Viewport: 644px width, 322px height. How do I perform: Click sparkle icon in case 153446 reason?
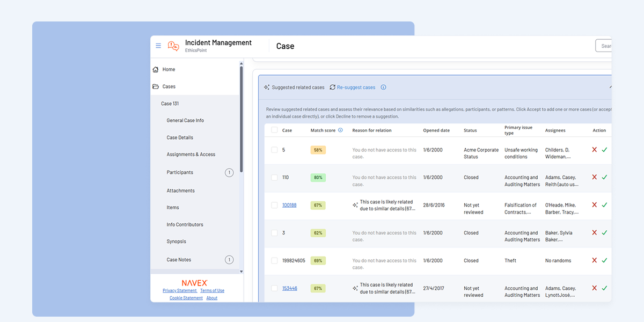[x=355, y=288]
